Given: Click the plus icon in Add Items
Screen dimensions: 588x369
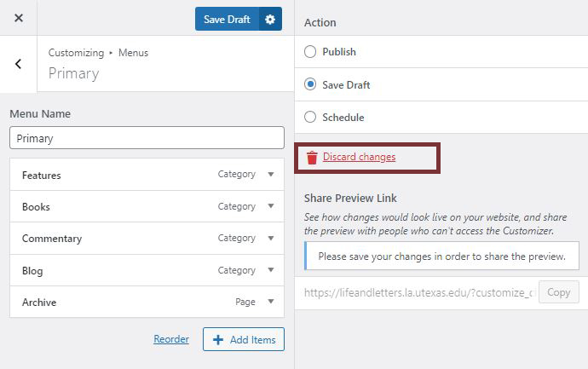Looking at the screenshot, I should pyautogui.click(x=218, y=340).
